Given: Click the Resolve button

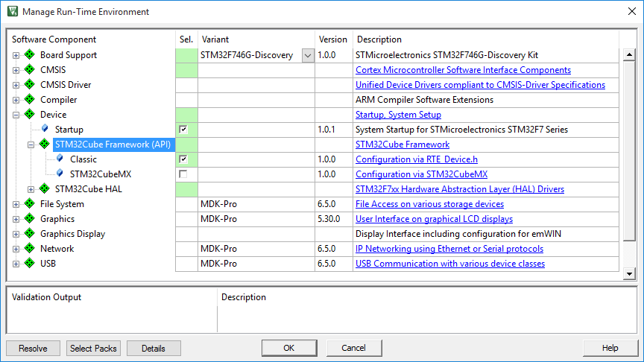Looking at the screenshot, I should (33, 349).
